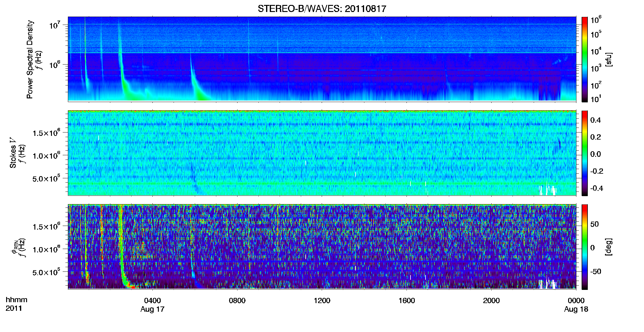The height and width of the screenshot is (332, 644).
Task: Click the plot title STEREO-B/WAVES: 20110817
Action: [322, 9]
